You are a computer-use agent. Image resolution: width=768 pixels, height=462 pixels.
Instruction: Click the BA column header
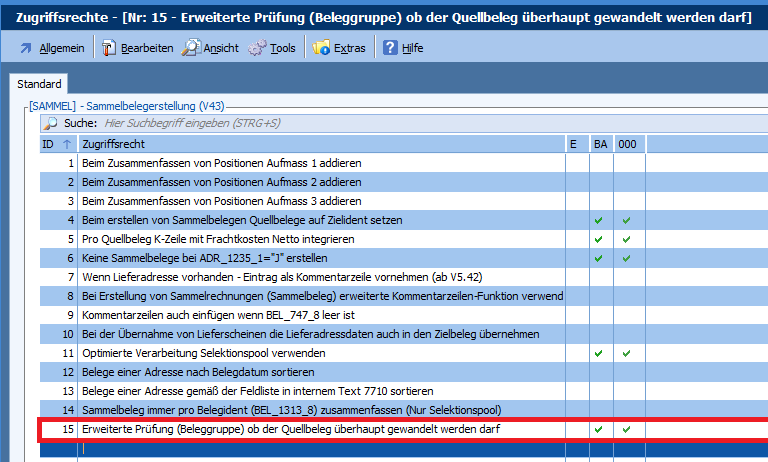pyautogui.click(x=600, y=144)
